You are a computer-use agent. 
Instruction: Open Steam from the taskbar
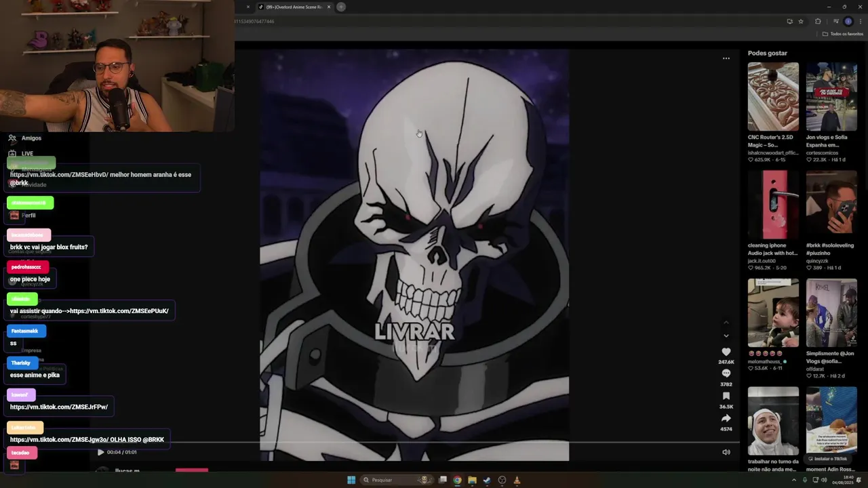pos(487,480)
